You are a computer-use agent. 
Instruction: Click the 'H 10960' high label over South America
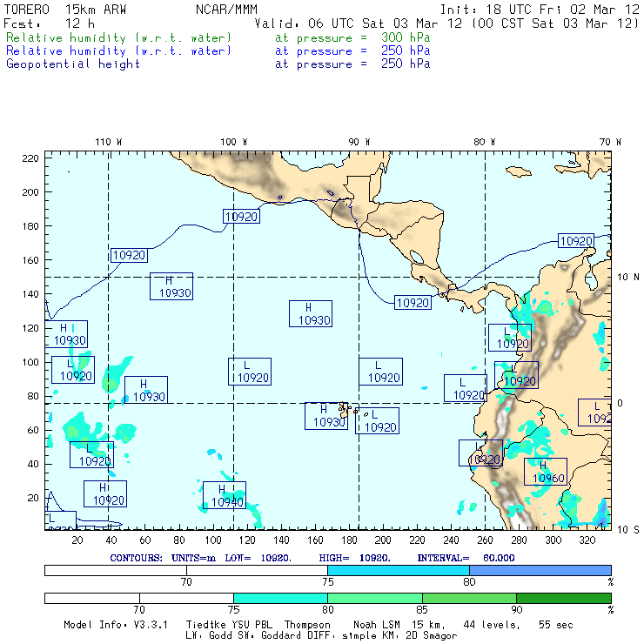click(x=546, y=472)
